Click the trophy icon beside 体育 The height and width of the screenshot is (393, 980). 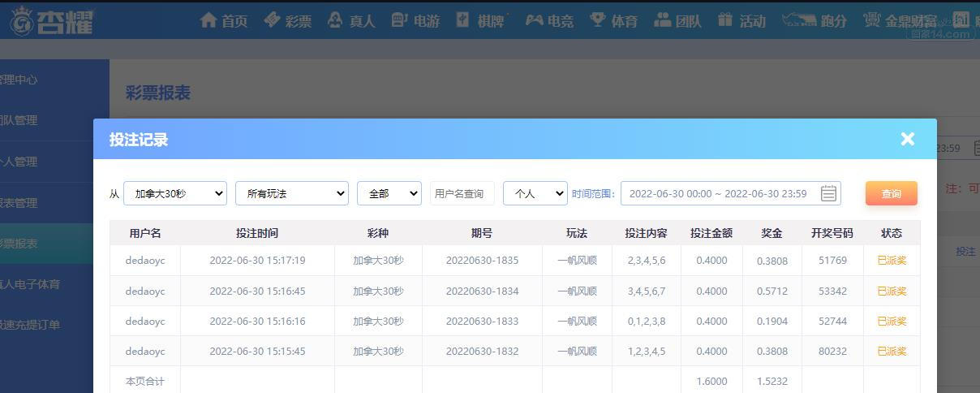(598, 19)
